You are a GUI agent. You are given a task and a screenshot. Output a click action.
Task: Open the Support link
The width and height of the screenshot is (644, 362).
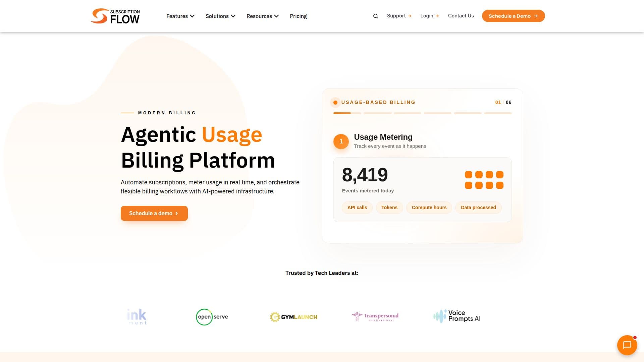[x=399, y=16]
